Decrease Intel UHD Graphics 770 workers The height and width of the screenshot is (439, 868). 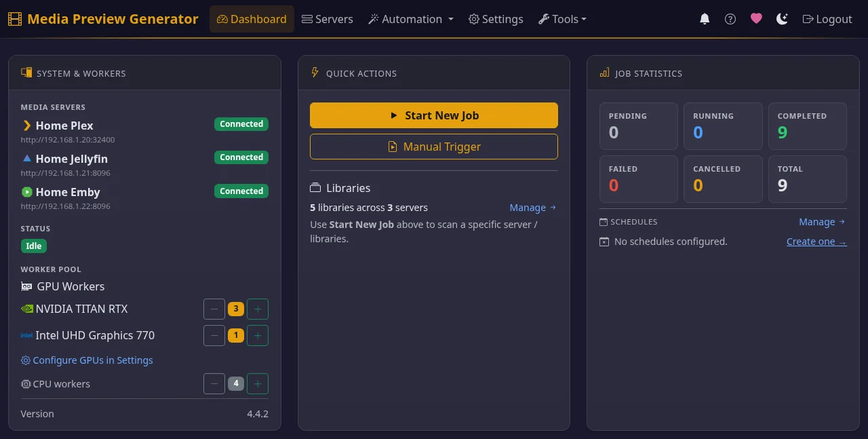[214, 335]
